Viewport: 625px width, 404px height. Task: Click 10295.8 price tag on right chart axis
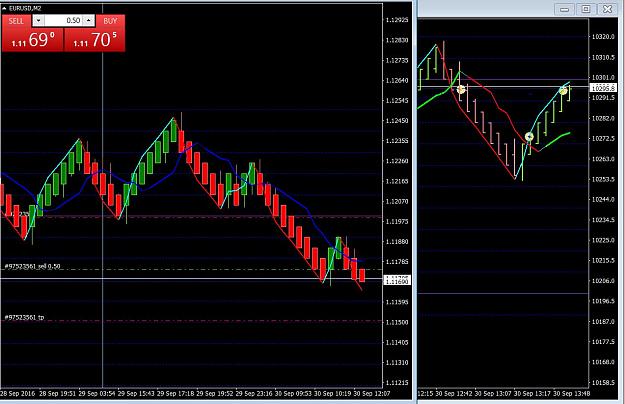pyautogui.click(x=603, y=88)
